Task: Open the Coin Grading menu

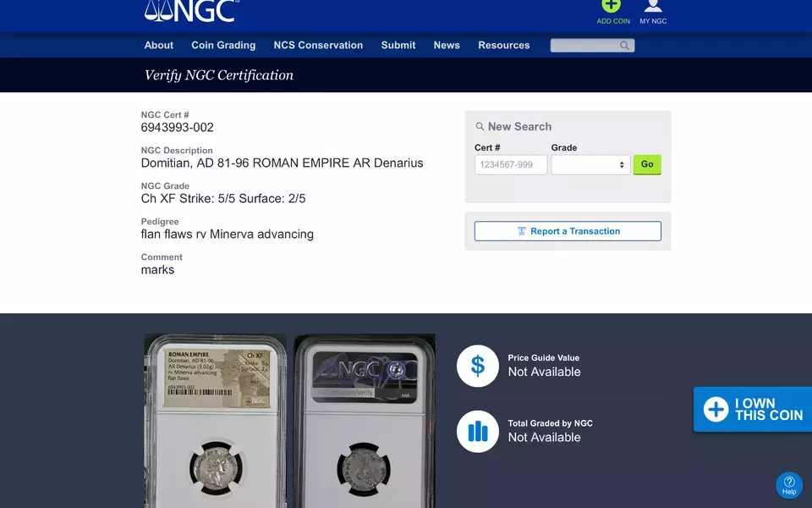Action: click(x=223, y=46)
